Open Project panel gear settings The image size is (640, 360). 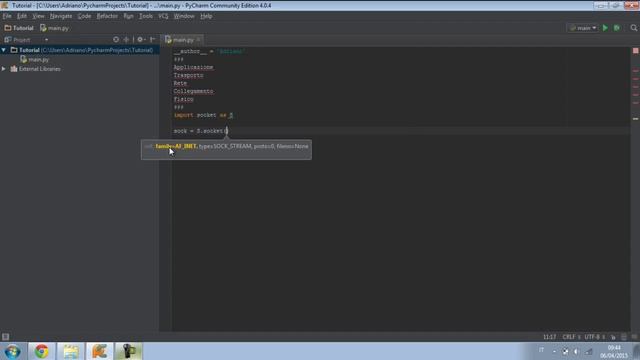coord(140,40)
